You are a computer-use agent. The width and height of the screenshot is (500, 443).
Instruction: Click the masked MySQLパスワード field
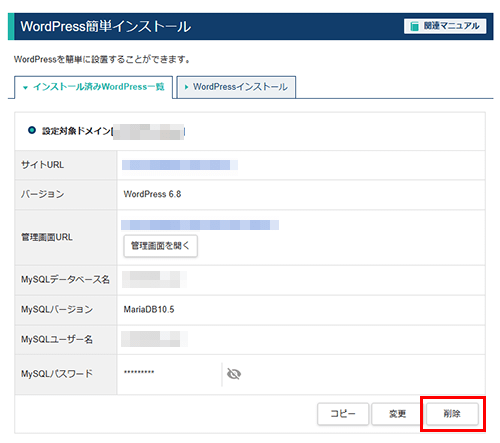[x=139, y=372]
